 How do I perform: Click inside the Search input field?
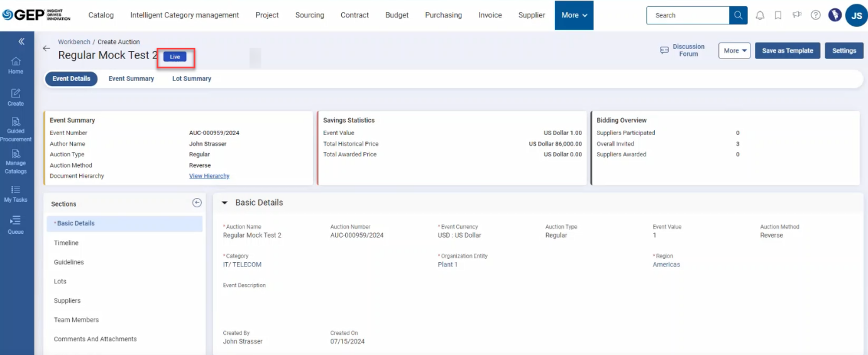(x=688, y=15)
